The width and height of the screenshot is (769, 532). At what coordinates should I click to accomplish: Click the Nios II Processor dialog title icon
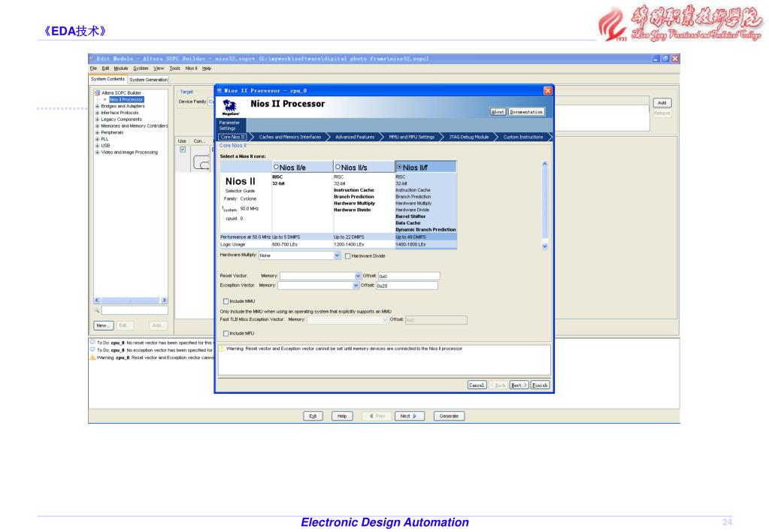pos(219,90)
